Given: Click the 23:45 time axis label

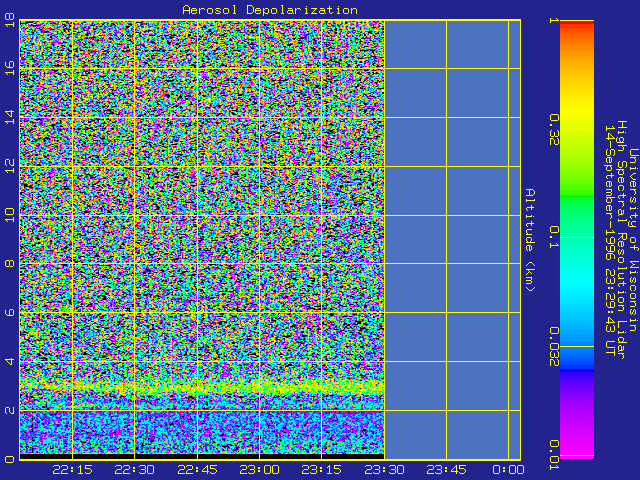Looking at the screenshot, I should point(446,470).
